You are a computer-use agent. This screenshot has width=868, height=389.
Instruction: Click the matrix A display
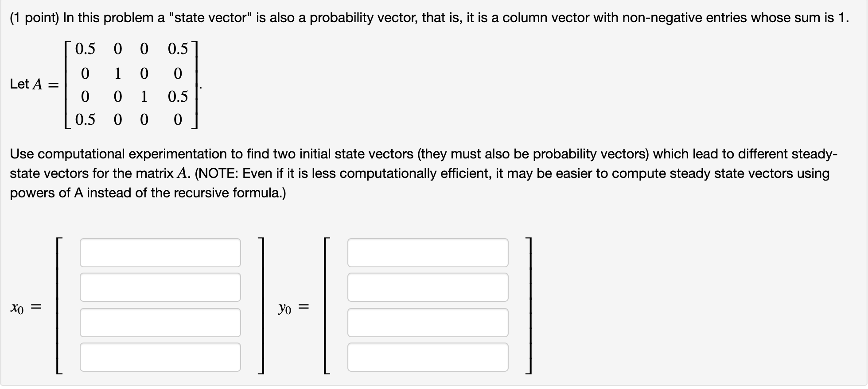[131, 84]
